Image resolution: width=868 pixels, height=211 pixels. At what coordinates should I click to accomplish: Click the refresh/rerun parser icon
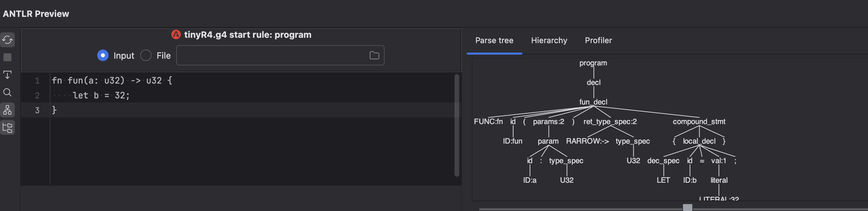coord(7,40)
